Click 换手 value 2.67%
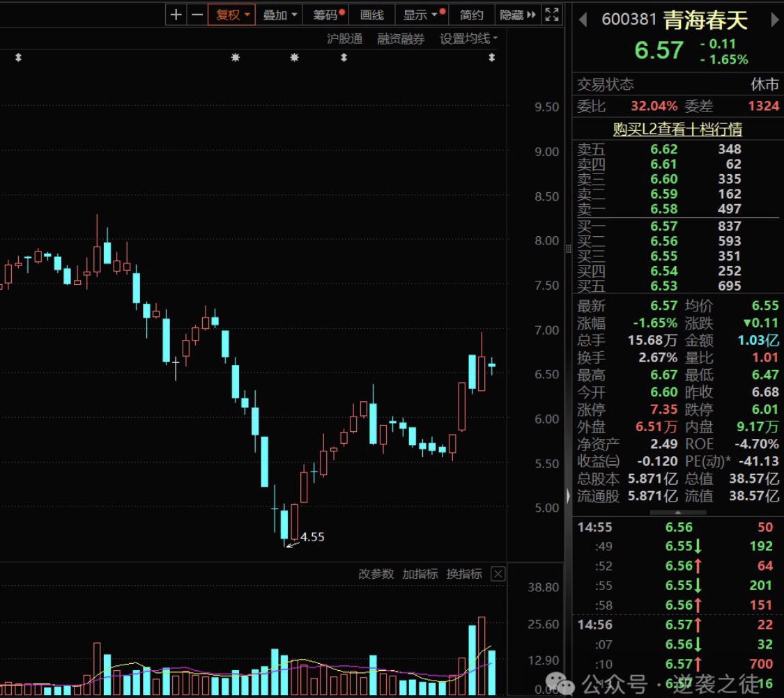The width and height of the screenshot is (784, 698). point(658,358)
